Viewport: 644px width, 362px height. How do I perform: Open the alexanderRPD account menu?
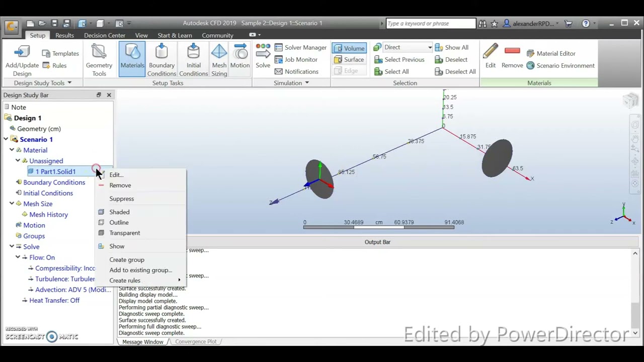[531, 23]
